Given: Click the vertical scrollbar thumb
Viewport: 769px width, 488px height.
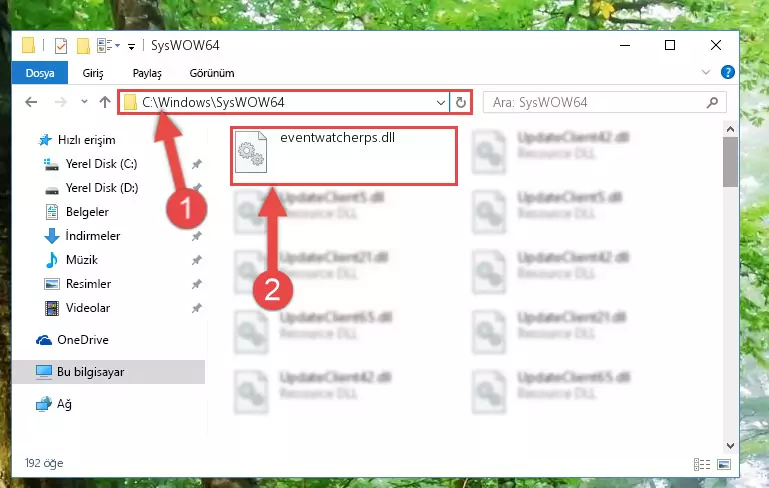Looking at the screenshot, I should coord(730,162).
